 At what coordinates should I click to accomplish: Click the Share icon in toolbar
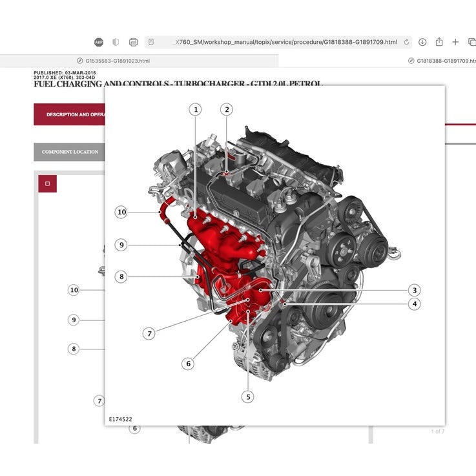[439, 42]
